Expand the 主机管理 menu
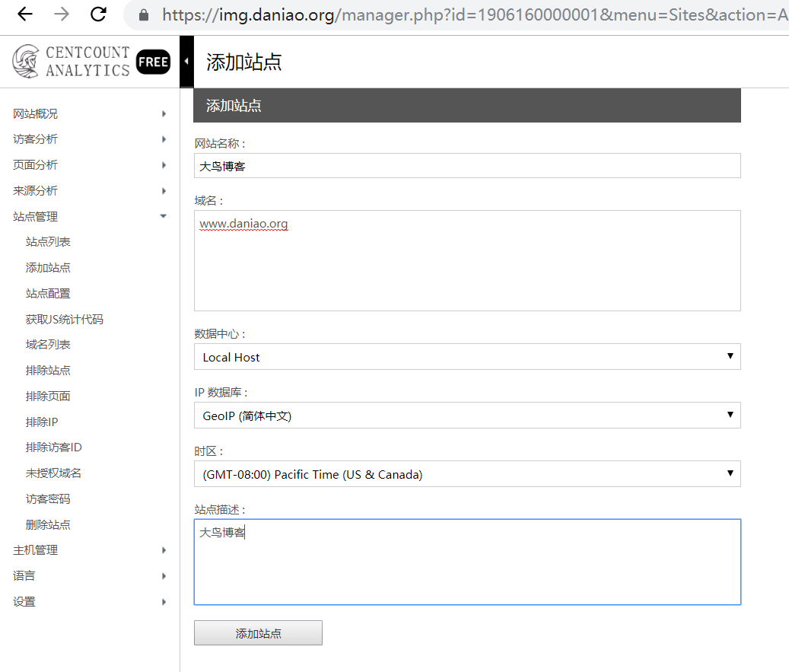 coord(90,550)
